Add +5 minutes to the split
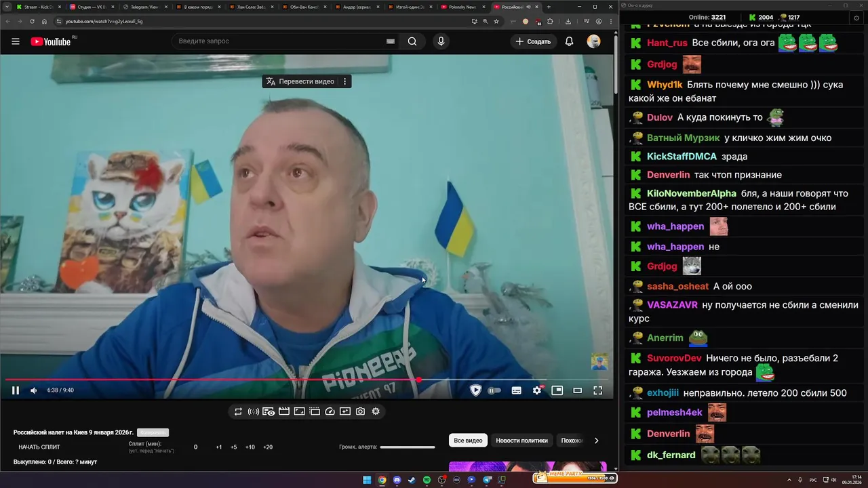 pos(234,447)
